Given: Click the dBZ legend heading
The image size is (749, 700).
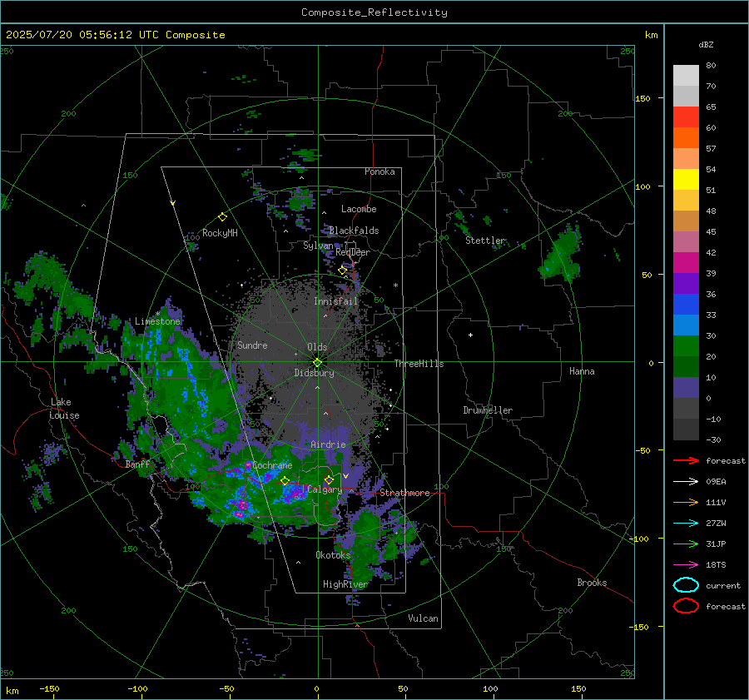Looking at the screenshot, I should click(x=706, y=44).
